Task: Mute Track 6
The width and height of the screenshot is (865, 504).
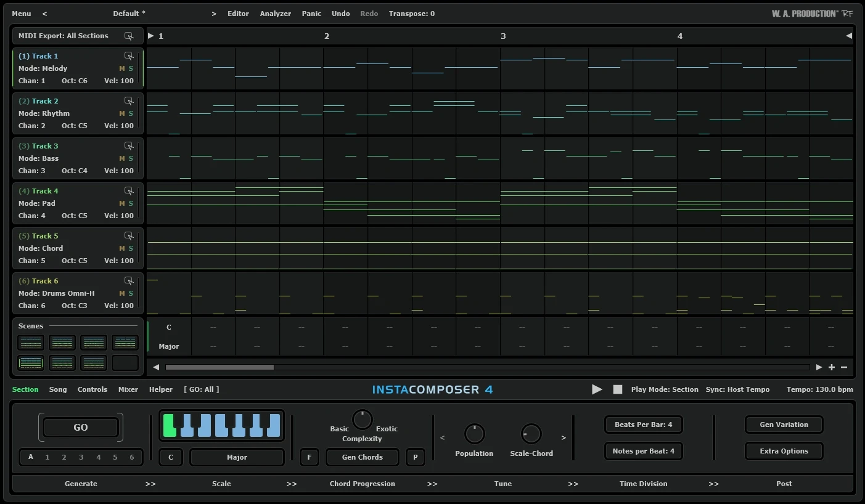Action: pyautogui.click(x=122, y=293)
